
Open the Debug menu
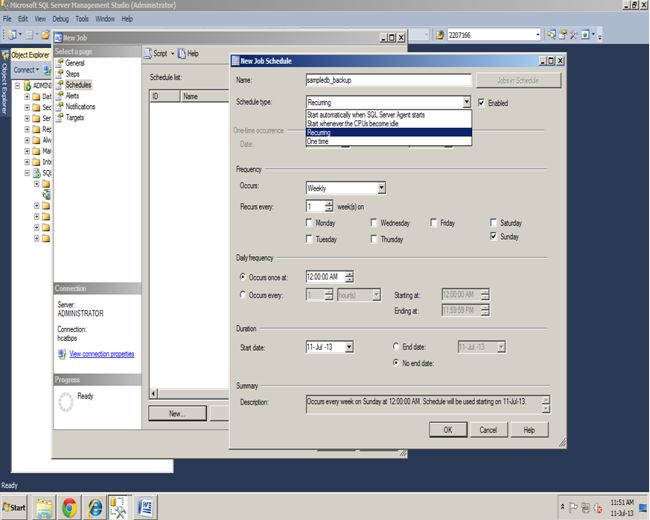tap(61, 19)
